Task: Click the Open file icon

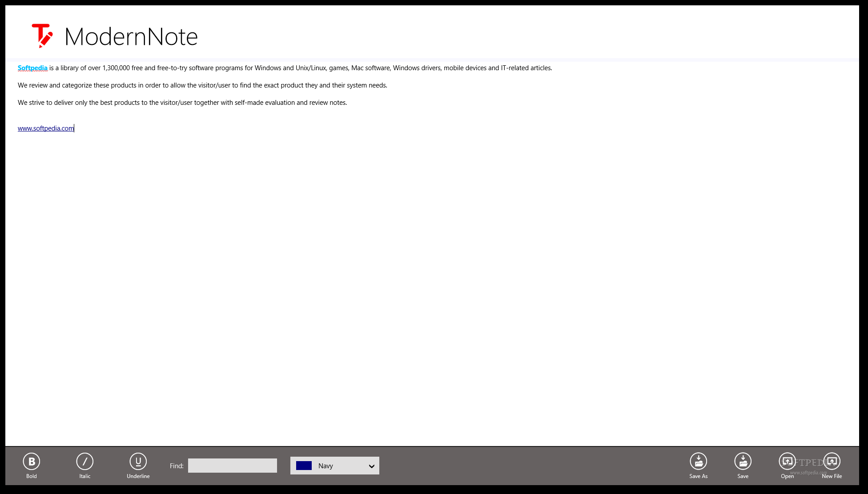Action: 788,462
